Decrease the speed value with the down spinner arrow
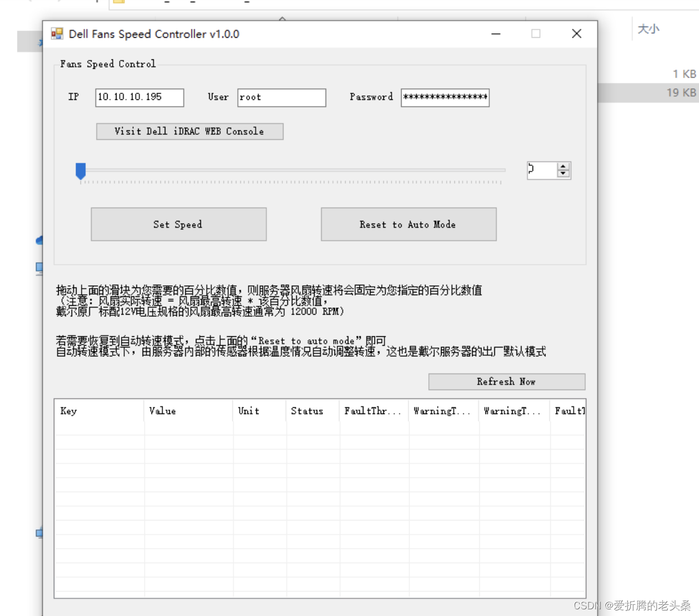 pos(563,174)
